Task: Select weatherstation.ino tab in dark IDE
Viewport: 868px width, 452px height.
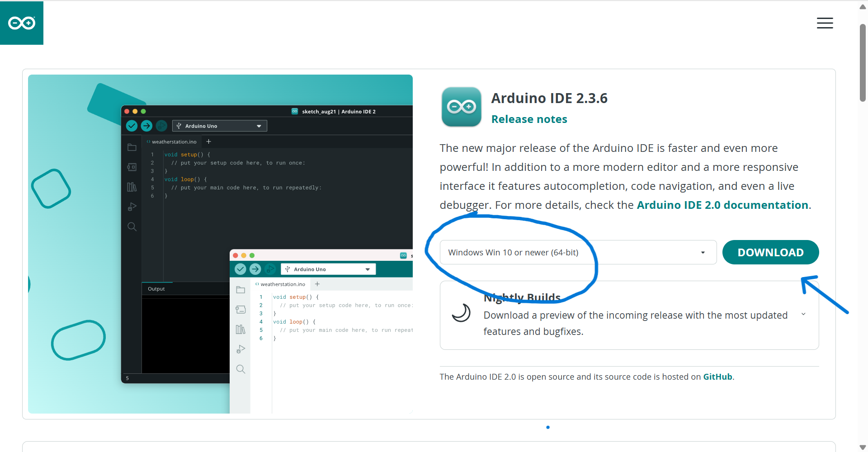Action: pos(172,141)
